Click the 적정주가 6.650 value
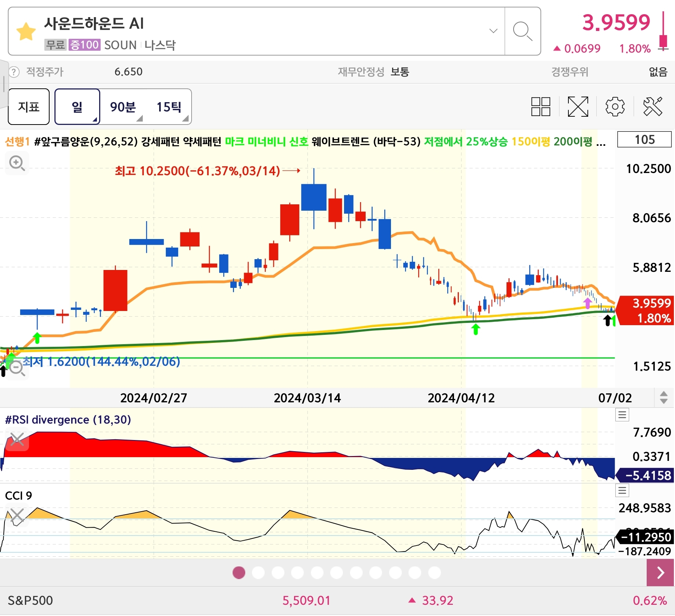 pyautogui.click(x=128, y=72)
